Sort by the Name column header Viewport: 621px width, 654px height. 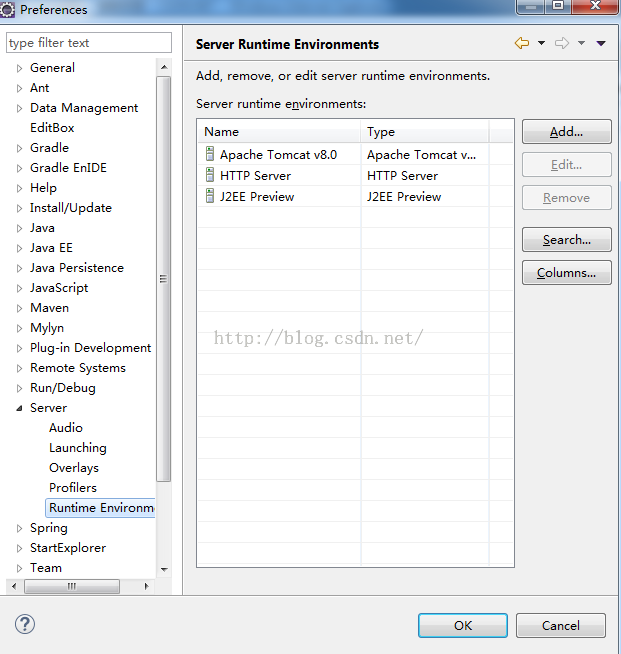278,132
